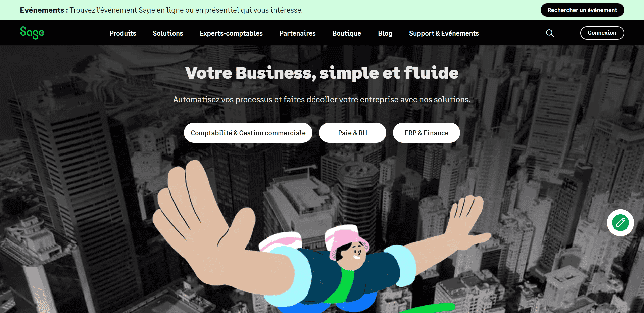This screenshot has width=644, height=313.
Task: Select Comptabilité & Gestion commerciale
Action: click(x=248, y=133)
